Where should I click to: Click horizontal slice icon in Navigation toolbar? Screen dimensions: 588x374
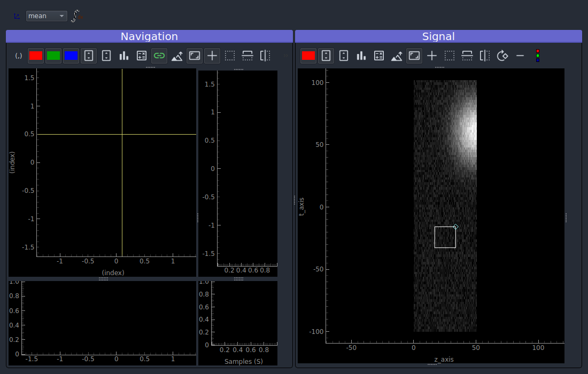tap(247, 56)
